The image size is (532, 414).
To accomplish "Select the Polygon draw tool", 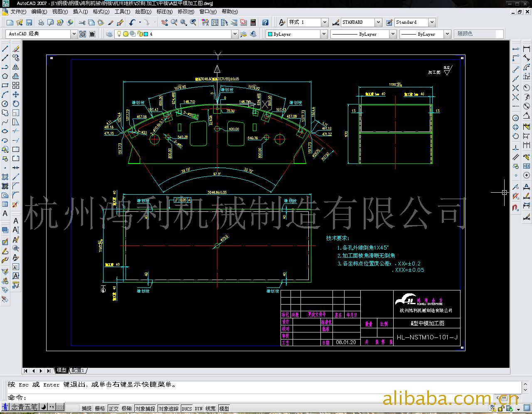I will (5, 76).
